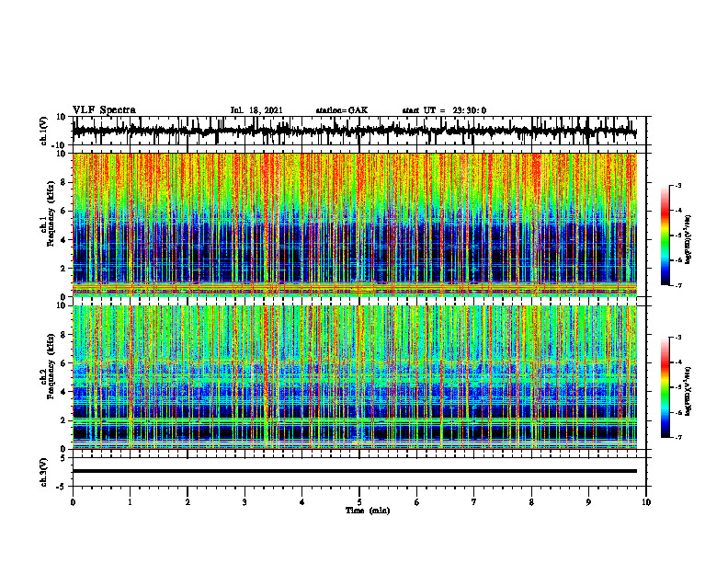728x563 pixels.
Task: Click the last time axis tick label "10"
Action: click(x=646, y=502)
